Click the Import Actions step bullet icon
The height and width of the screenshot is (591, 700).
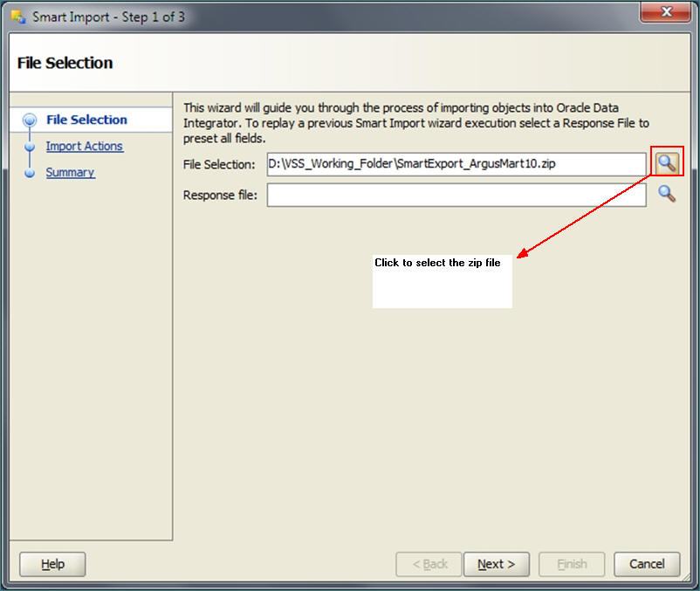[x=30, y=146]
